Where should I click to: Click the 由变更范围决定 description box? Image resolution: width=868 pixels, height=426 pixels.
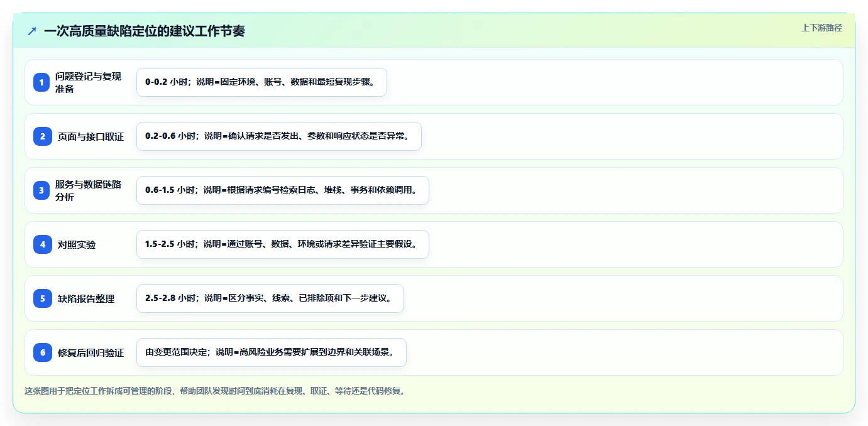[x=272, y=352]
